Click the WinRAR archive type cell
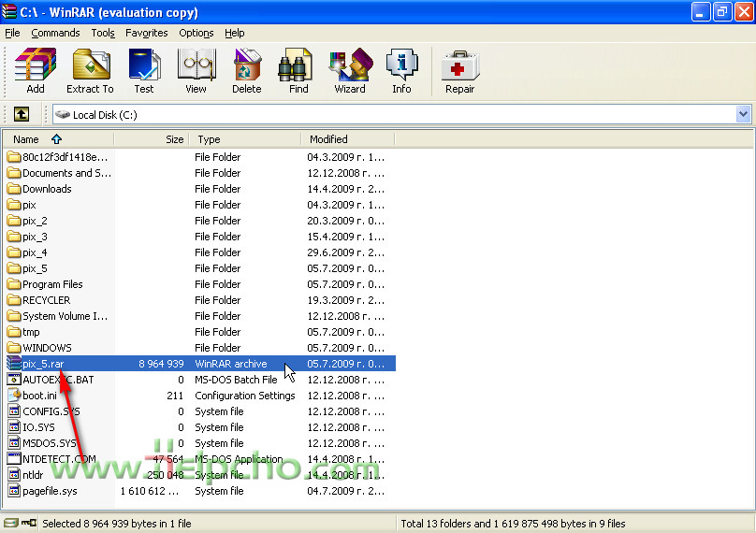The height and width of the screenshot is (533, 756). tap(231, 364)
